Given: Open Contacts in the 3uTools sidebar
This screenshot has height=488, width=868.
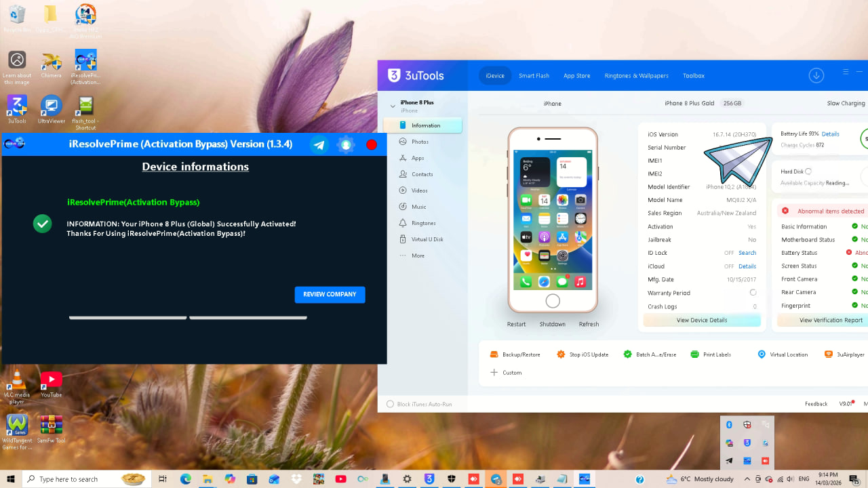Looking at the screenshot, I should pyautogui.click(x=422, y=174).
